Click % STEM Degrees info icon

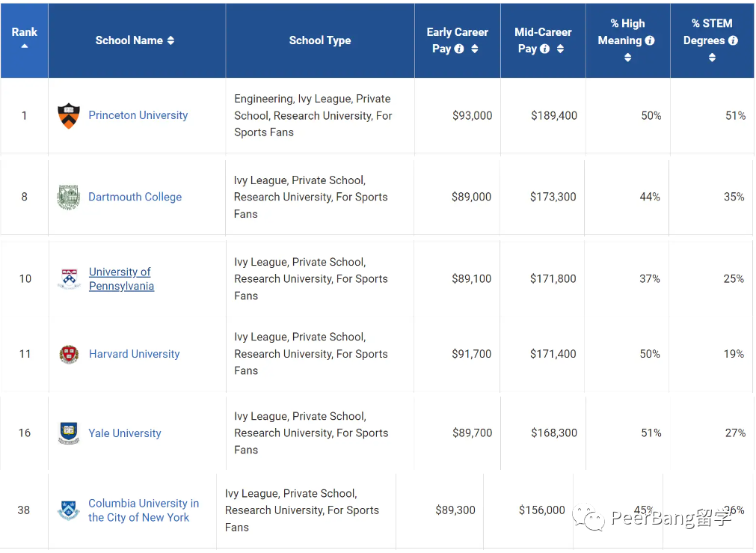point(734,40)
